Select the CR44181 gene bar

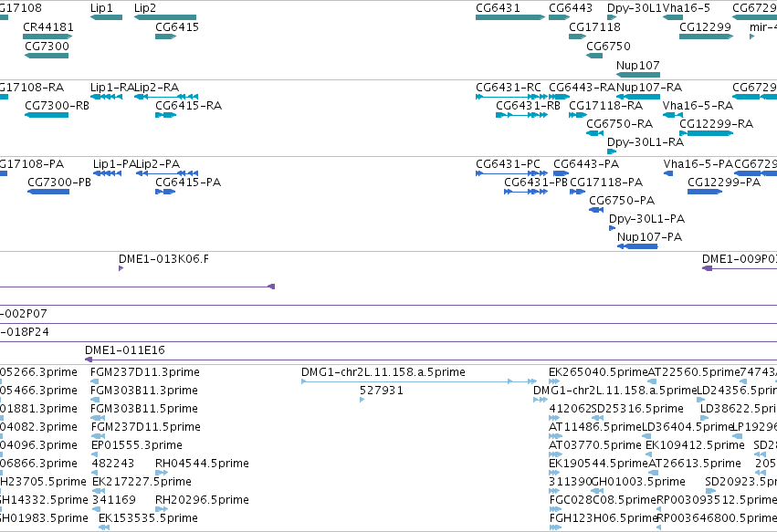[47, 37]
